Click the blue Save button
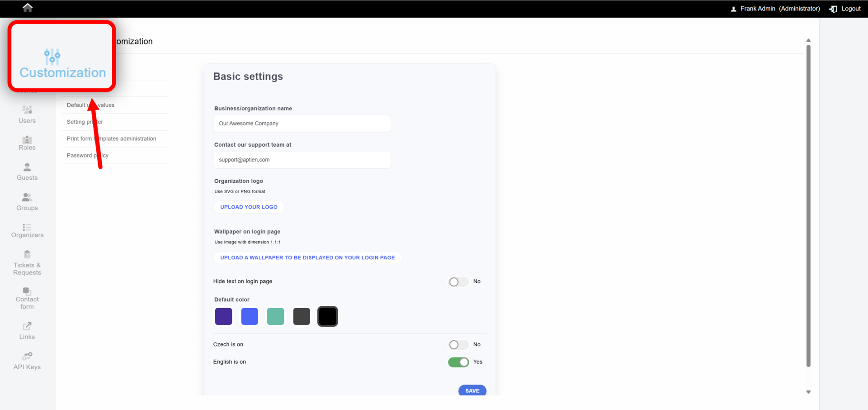This screenshot has height=410, width=868. [x=472, y=391]
